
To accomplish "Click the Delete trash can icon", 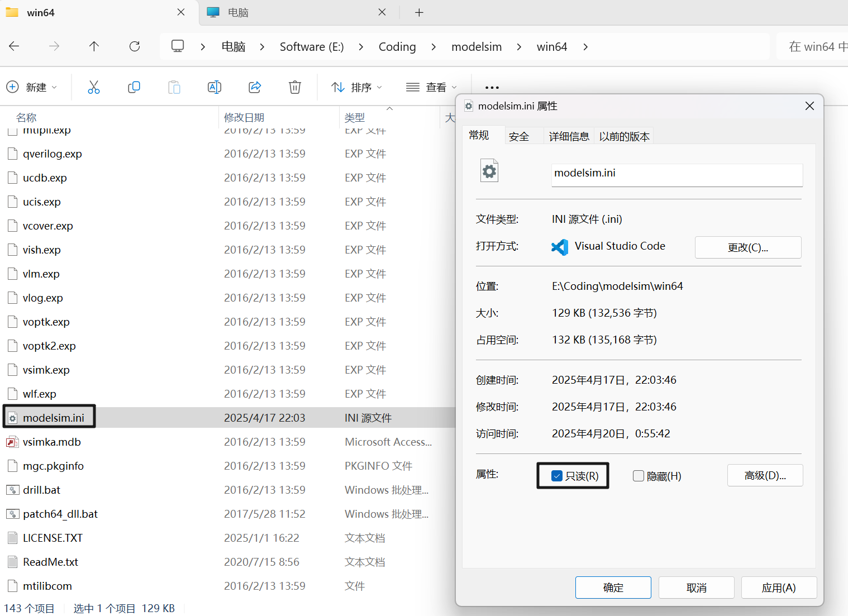I will (295, 87).
